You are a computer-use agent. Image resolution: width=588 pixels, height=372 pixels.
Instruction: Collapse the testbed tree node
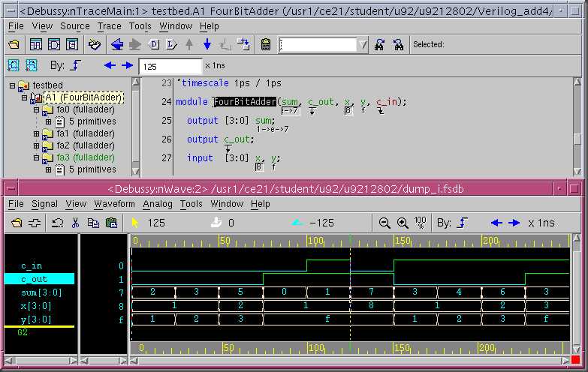click(x=12, y=85)
